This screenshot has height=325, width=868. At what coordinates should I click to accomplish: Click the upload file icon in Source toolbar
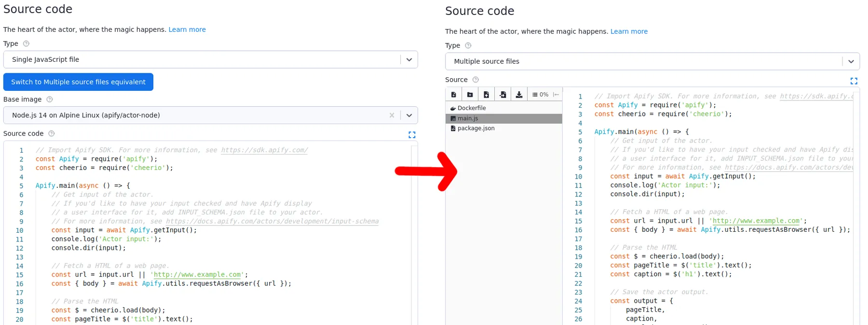point(486,95)
